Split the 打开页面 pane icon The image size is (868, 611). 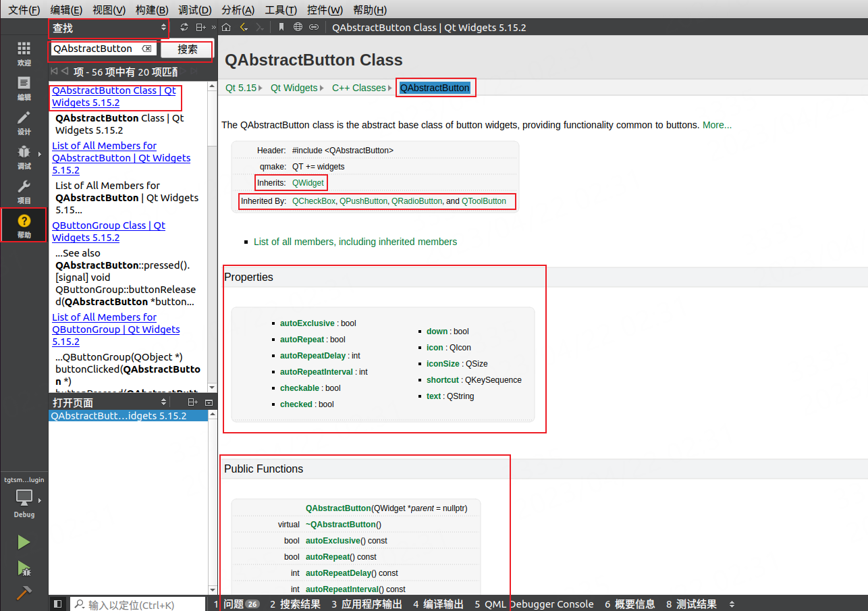click(192, 402)
